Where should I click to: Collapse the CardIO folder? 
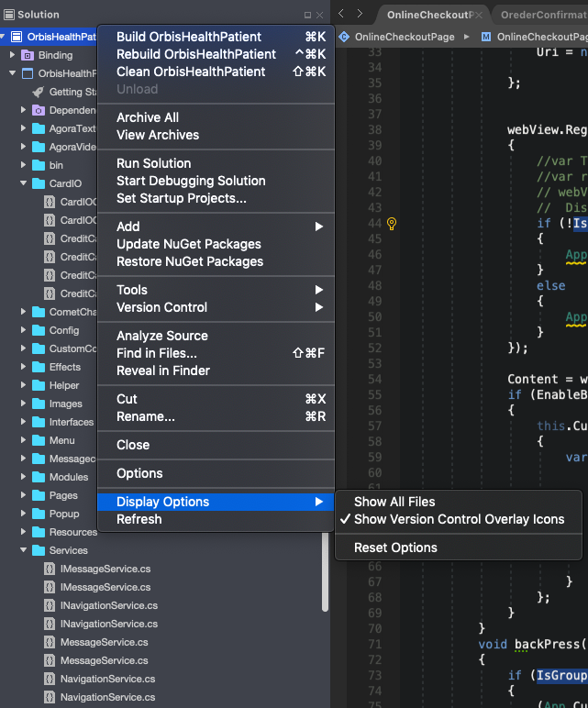point(23,183)
